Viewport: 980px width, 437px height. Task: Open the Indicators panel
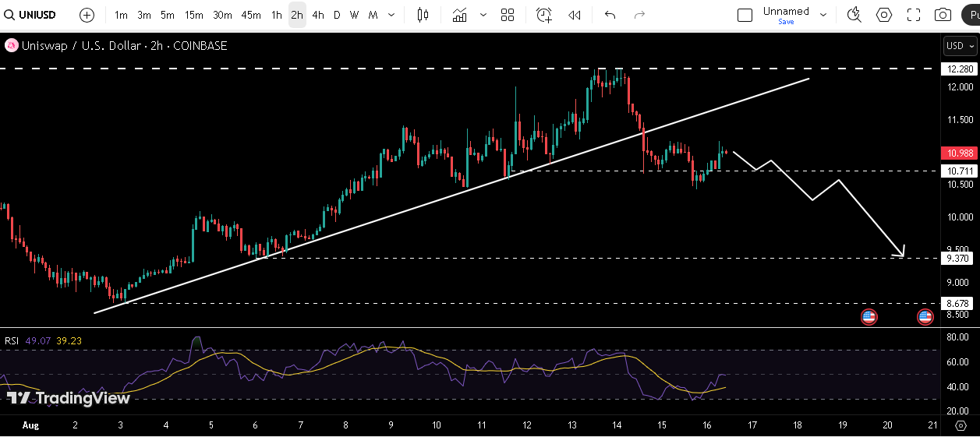[460, 15]
